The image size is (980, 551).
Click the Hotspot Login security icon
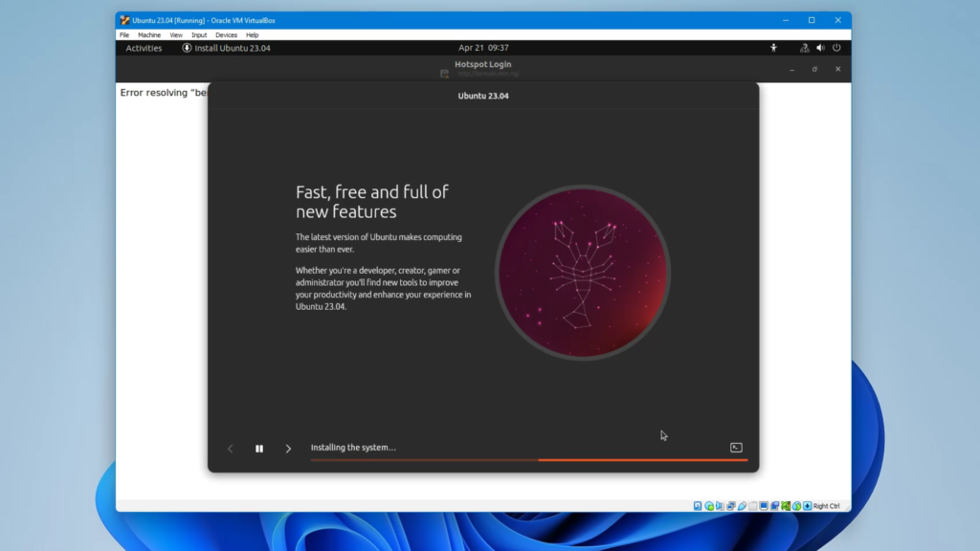[x=444, y=74]
